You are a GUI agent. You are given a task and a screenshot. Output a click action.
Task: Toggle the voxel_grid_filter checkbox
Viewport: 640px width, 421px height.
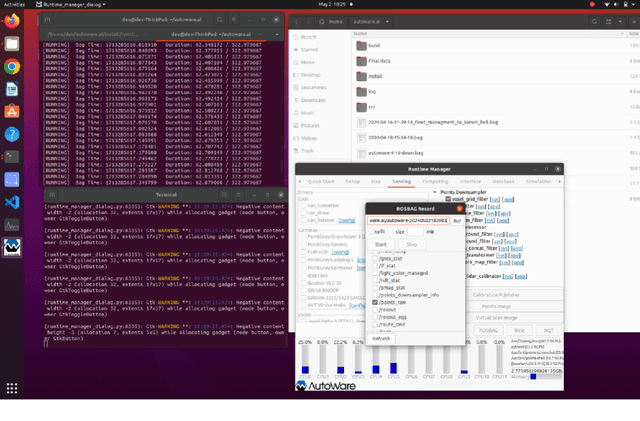pos(447,199)
